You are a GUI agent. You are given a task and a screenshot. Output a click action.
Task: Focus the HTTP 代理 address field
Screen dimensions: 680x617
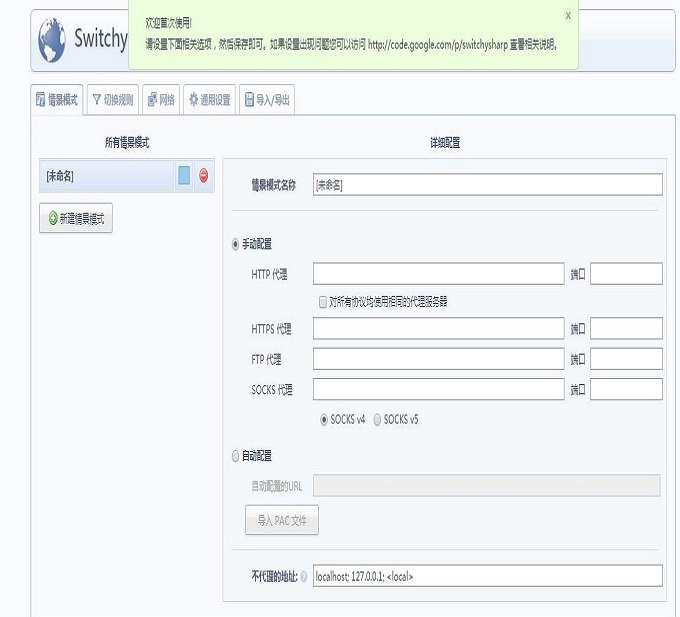tap(438, 274)
